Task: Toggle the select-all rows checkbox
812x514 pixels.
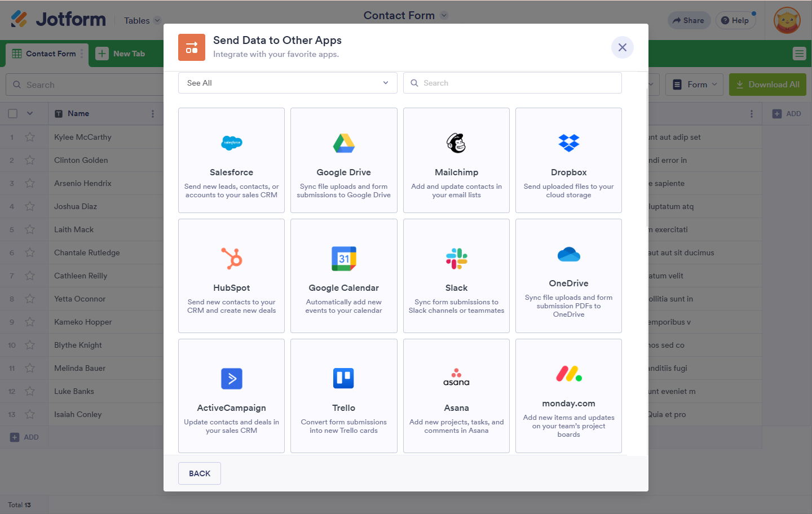Action: (13, 114)
